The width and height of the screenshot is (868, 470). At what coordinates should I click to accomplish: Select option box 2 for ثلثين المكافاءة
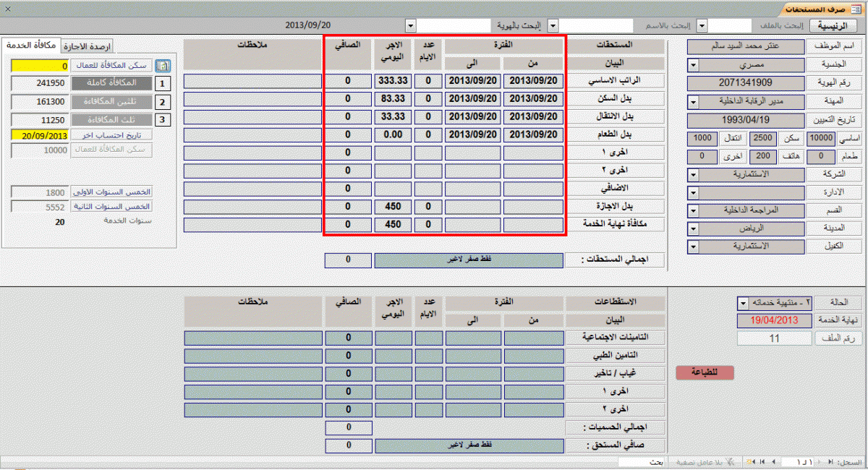[x=163, y=102]
